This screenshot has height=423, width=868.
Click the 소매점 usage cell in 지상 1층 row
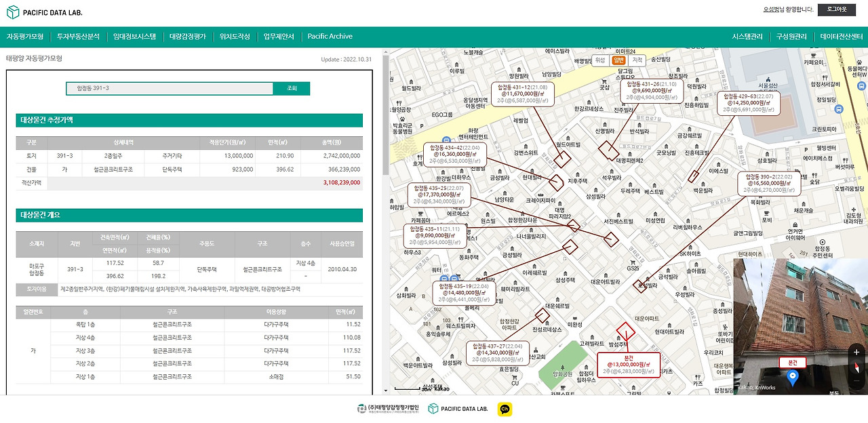[277, 376]
